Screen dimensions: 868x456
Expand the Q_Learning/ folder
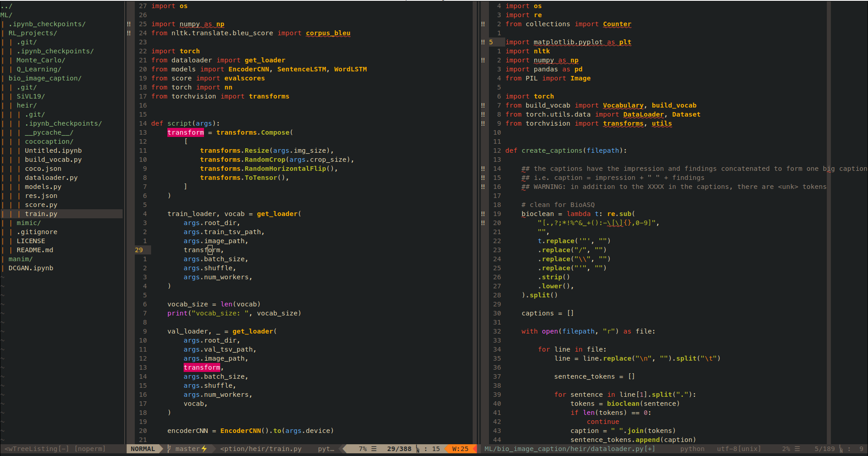click(39, 69)
